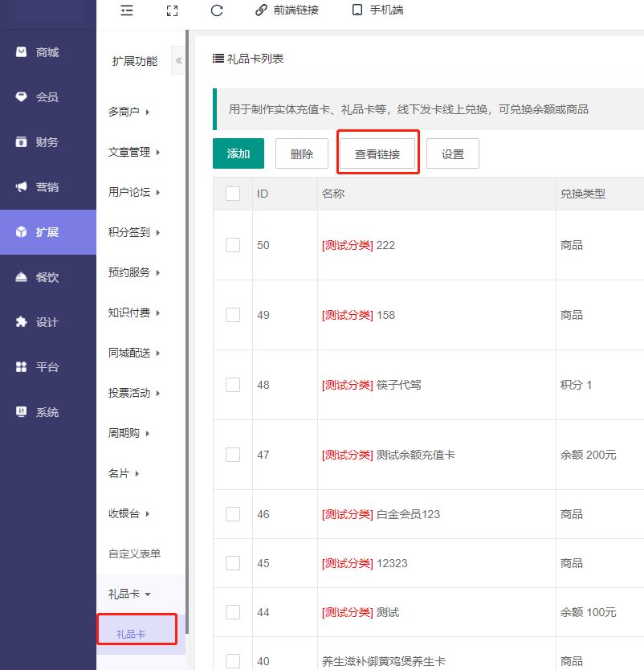Check the checkbox for row ID 50

click(233, 245)
